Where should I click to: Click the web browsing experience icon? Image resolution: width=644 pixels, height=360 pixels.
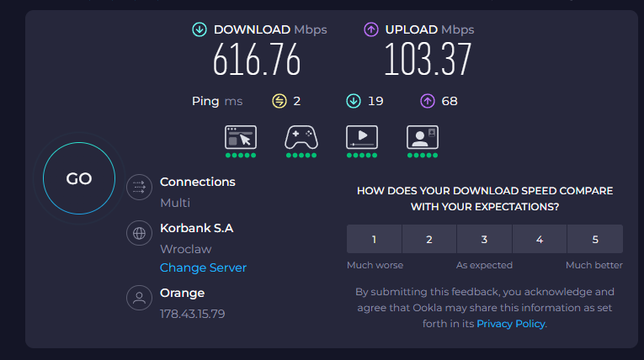click(x=240, y=137)
